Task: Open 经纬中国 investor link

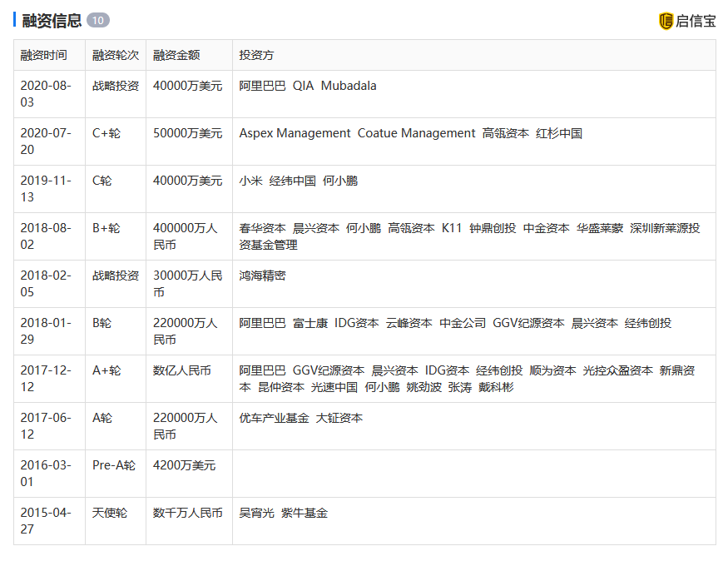Action: click(293, 181)
